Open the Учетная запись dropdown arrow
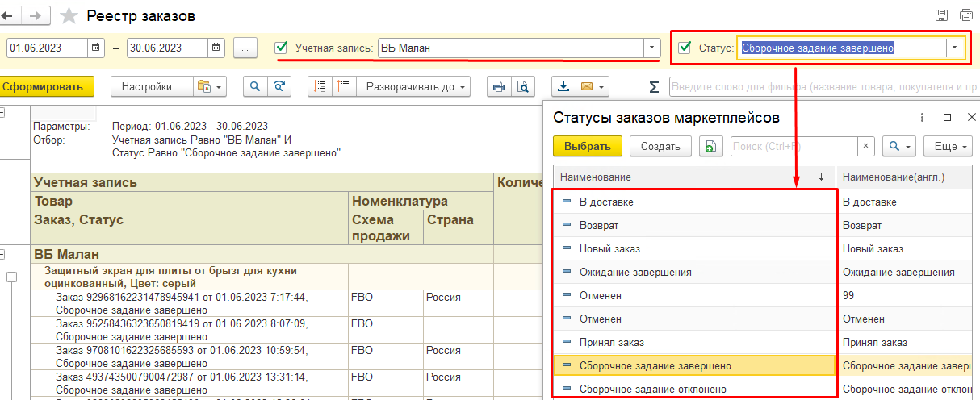Screen dimensions: 980x400 pyautogui.click(x=652, y=48)
